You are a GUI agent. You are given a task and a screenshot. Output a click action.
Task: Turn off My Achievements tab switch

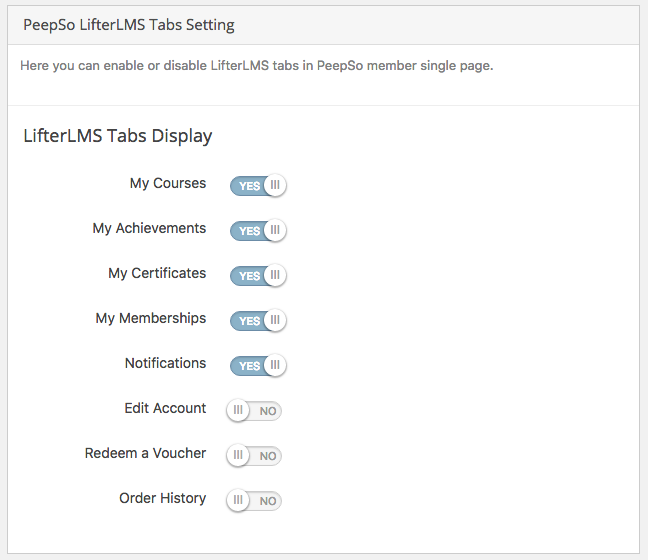point(258,231)
